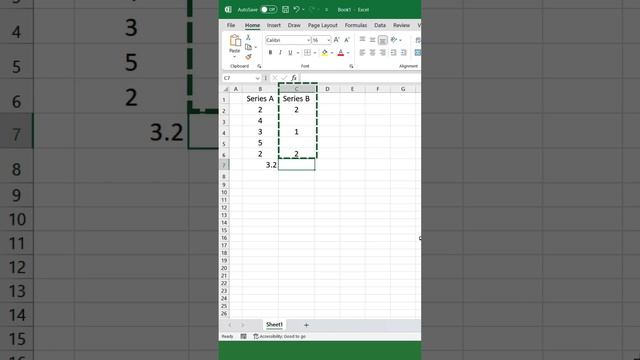The height and width of the screenshot is (360, 640).
Task: Open the Fill Color dropdown arrow
Action: pyautogui.click(x=332, y=53)
